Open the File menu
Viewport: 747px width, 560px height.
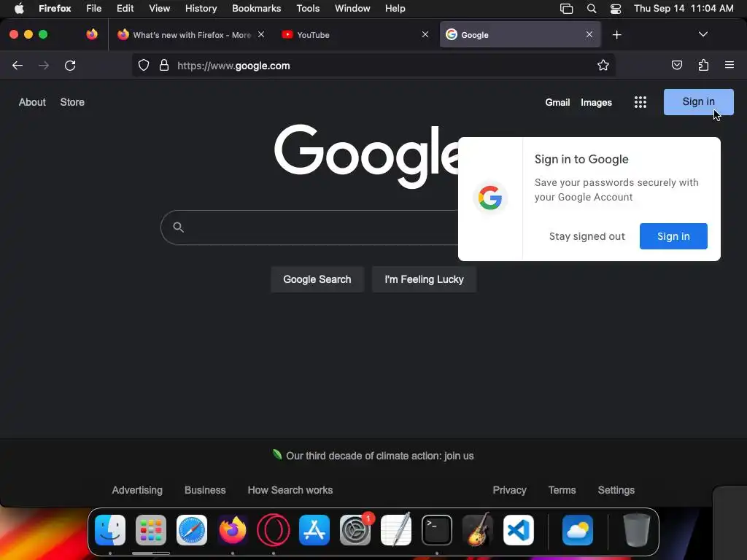point(94,9)
